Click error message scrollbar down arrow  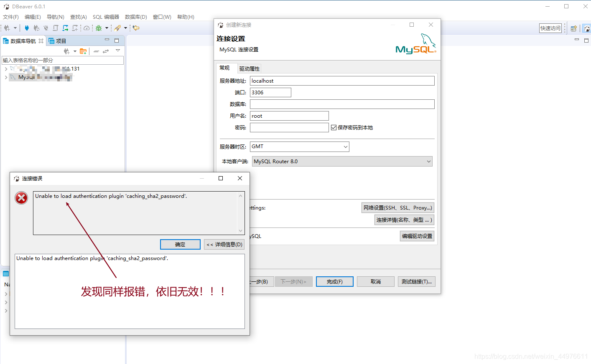[240, 230]
